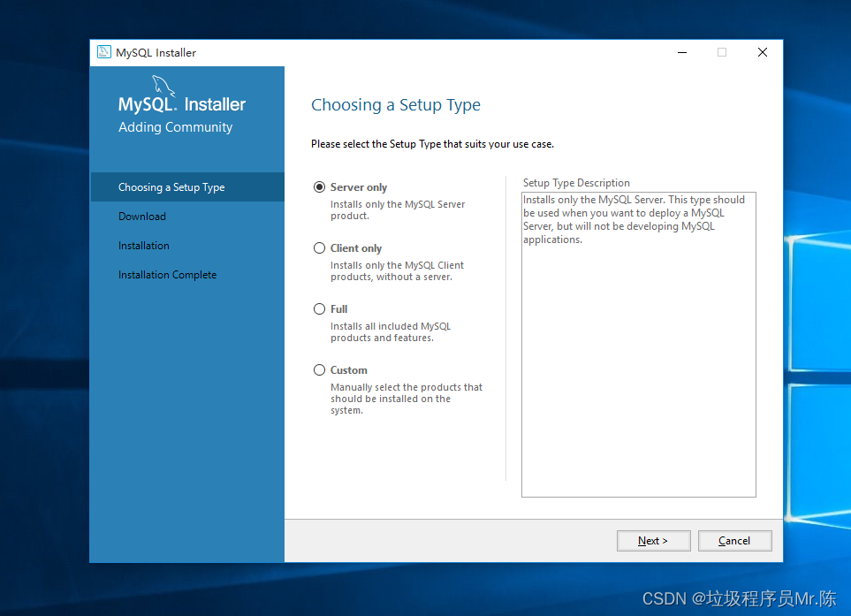Click 'Installs only the MySQL Server product.' text
This screenshot has height=616, width=851.
[398, 210]
